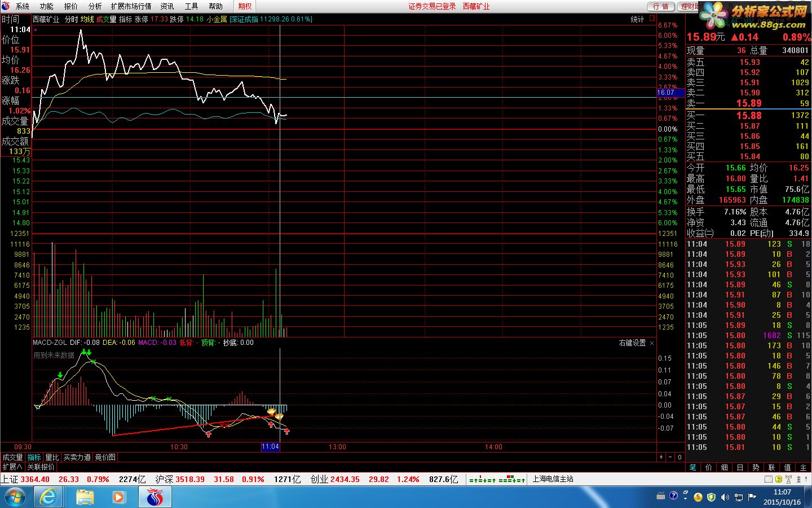Open the media player taskbar icon

click(x=118, y=497)
